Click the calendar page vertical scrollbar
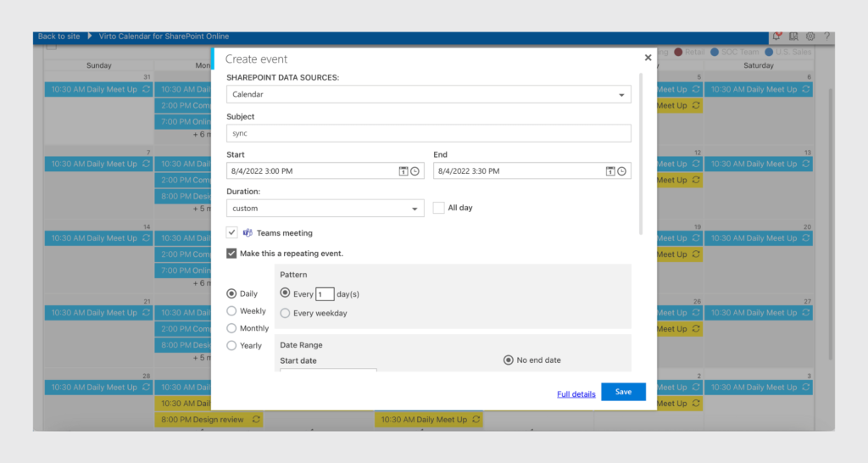Image resolution: width=868 pixels, height=463 pixels. point(831,225)
